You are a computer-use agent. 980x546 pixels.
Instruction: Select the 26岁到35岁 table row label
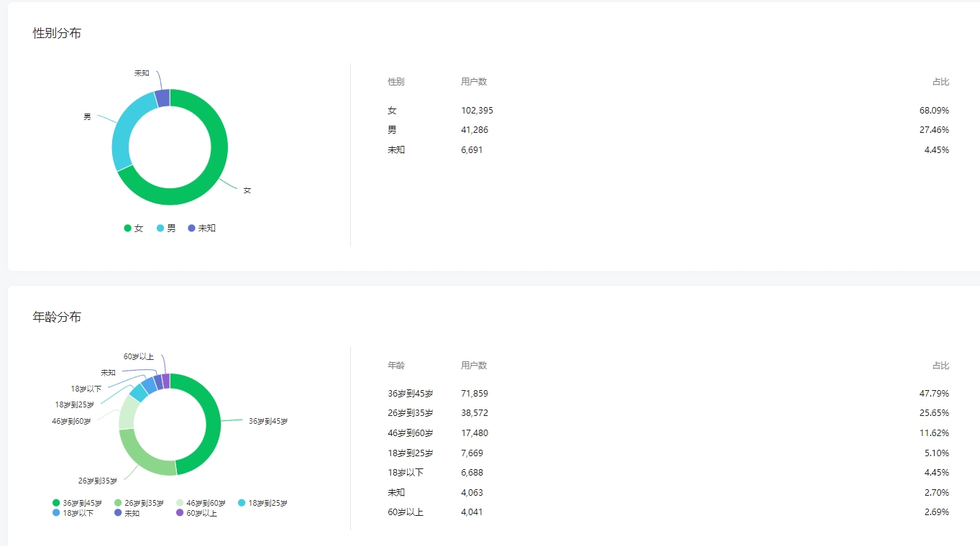411,413
